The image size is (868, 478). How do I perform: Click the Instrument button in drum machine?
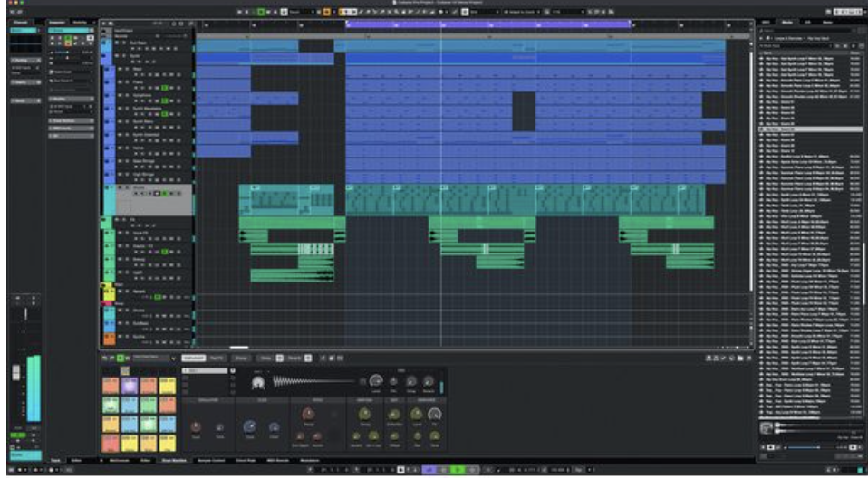coord(193,358)
